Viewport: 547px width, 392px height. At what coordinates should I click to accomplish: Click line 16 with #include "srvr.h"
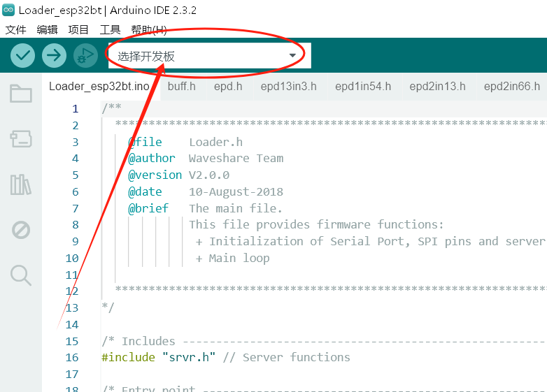pyautogui.click(x=225, y=357)
